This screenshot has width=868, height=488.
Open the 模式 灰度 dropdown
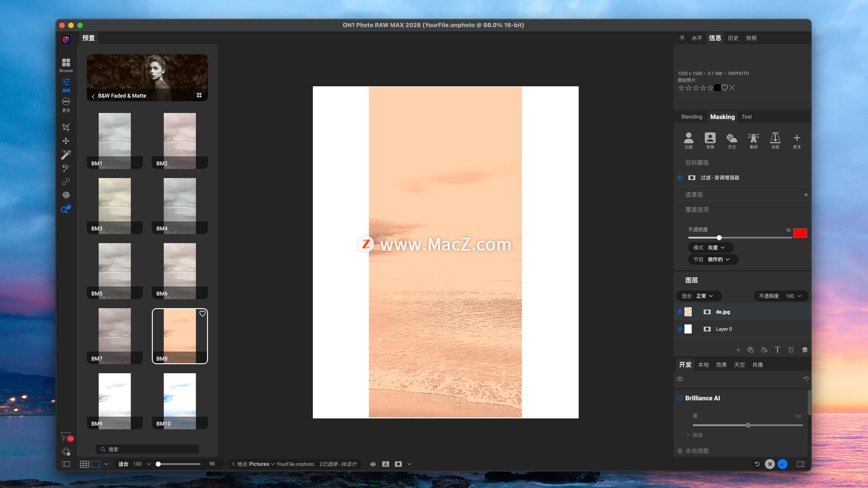710,248
